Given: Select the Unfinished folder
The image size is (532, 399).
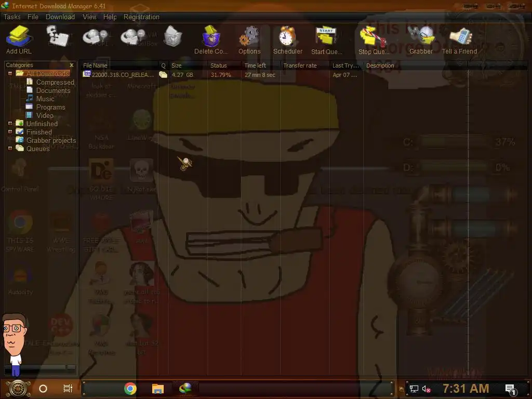Looking at the screenshot, I should click(x=42, y=124).
